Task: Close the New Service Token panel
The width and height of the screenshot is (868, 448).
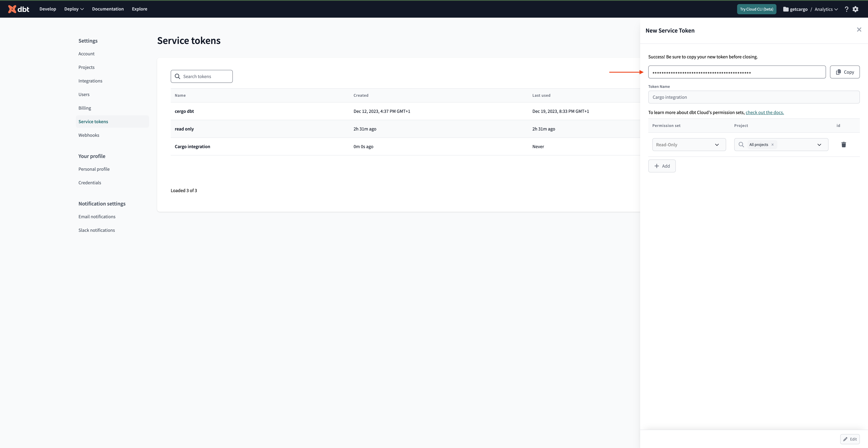Action: pos(859,30)
